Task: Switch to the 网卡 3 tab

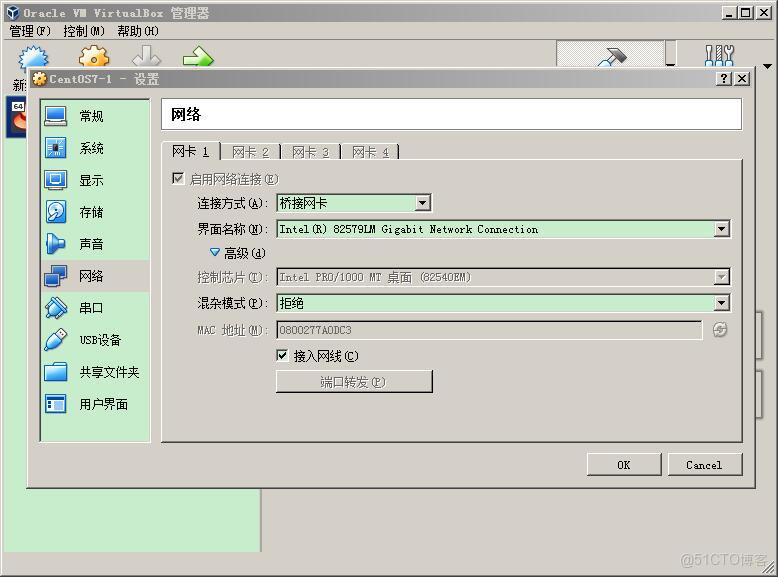Action: [x=310, y=152]
